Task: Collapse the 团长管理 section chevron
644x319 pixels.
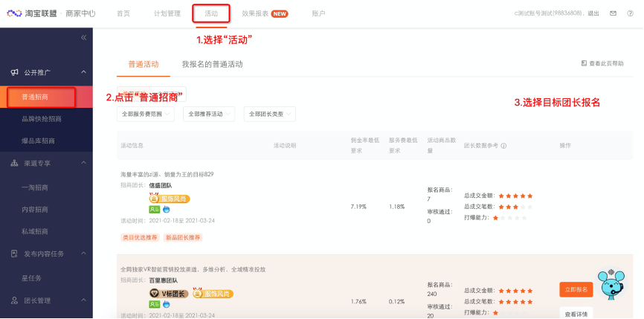Action: point(84,300)
